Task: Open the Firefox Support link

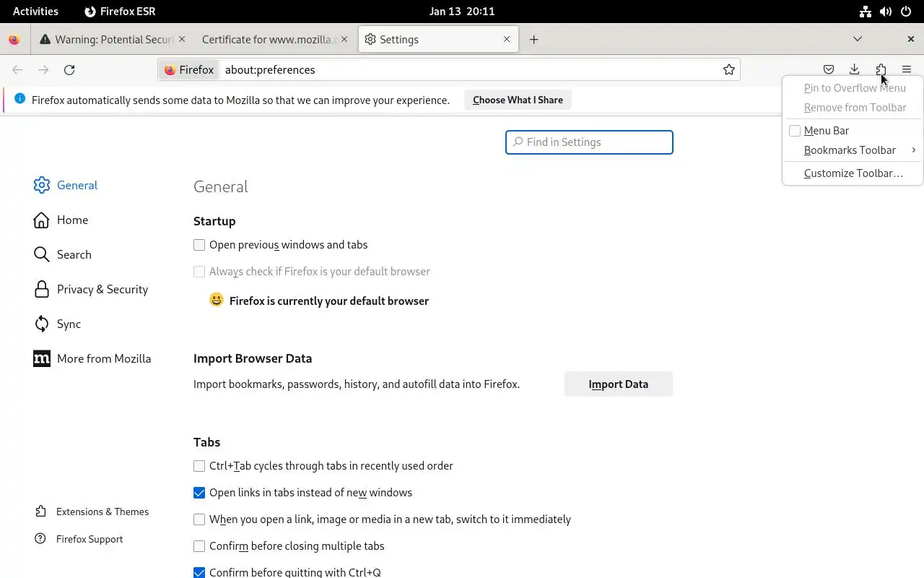Action: (90, 539)
